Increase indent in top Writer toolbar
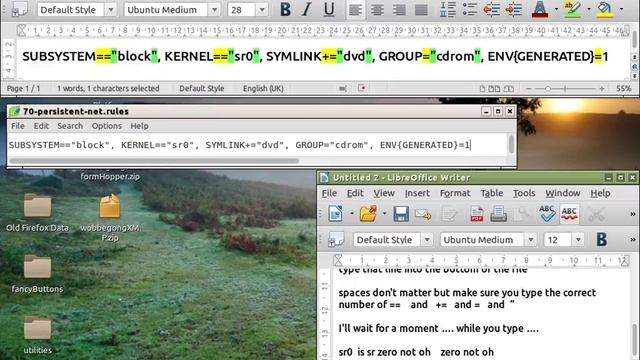This screenshot has height=360, width=640. [513, 9]
